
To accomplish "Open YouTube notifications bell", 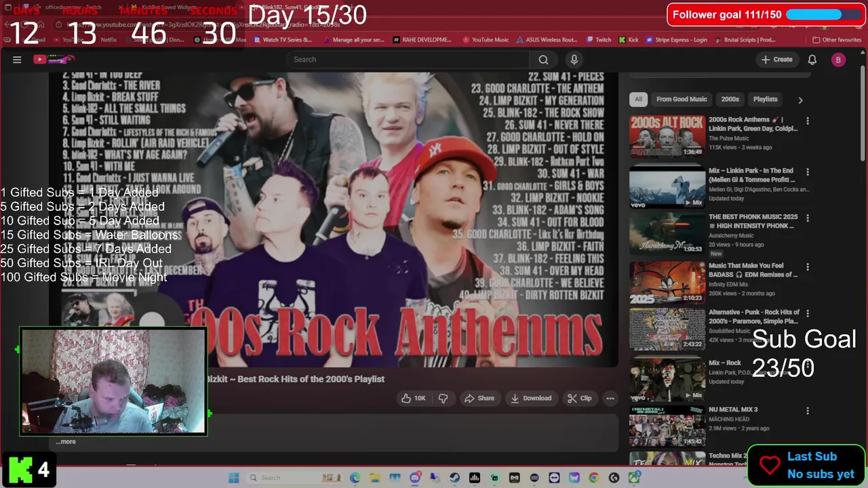I will 812,60.
